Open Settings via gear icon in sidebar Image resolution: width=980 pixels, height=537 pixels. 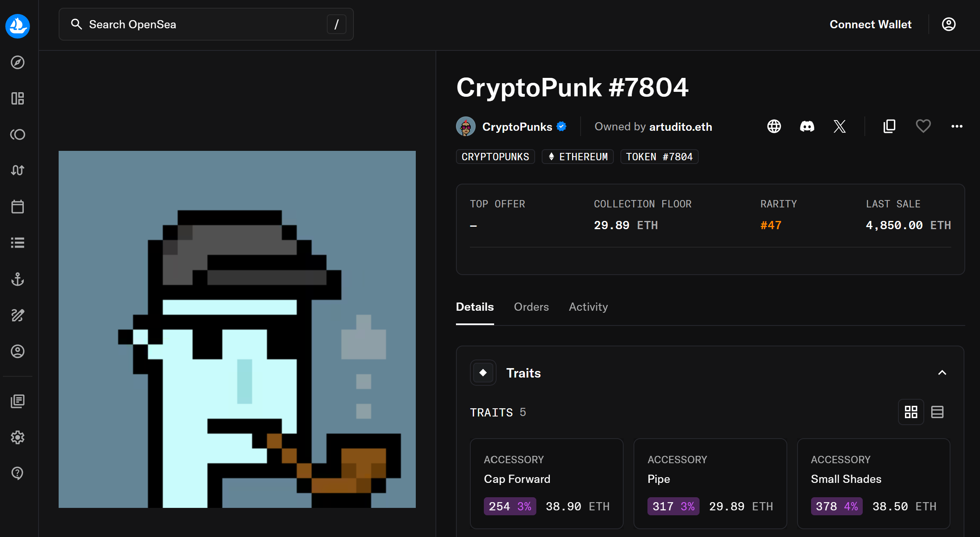(x=18, y=437)
